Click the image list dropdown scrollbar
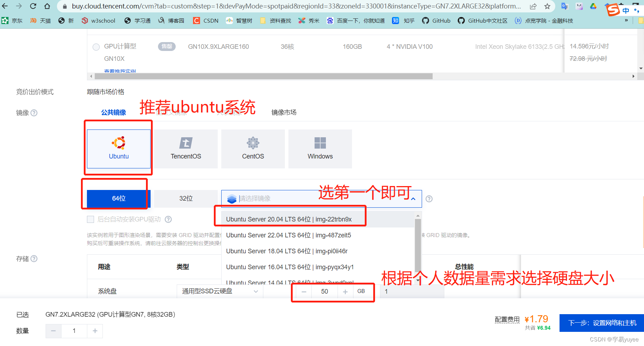 [x=418, y=245]
